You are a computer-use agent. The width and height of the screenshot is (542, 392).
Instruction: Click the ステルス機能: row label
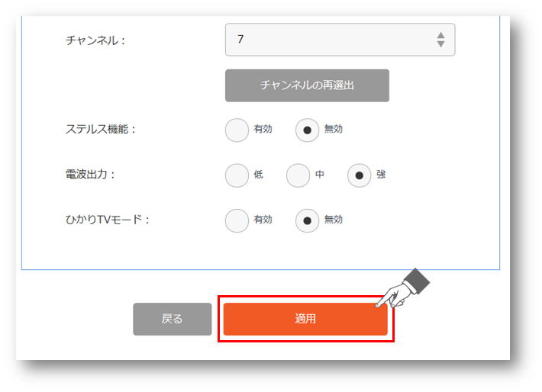click(101, 129)
